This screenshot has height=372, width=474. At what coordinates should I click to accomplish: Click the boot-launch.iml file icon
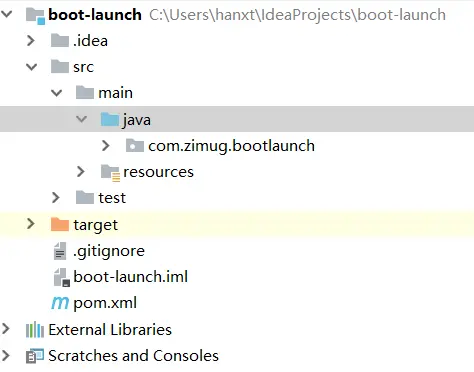(62, 277)
